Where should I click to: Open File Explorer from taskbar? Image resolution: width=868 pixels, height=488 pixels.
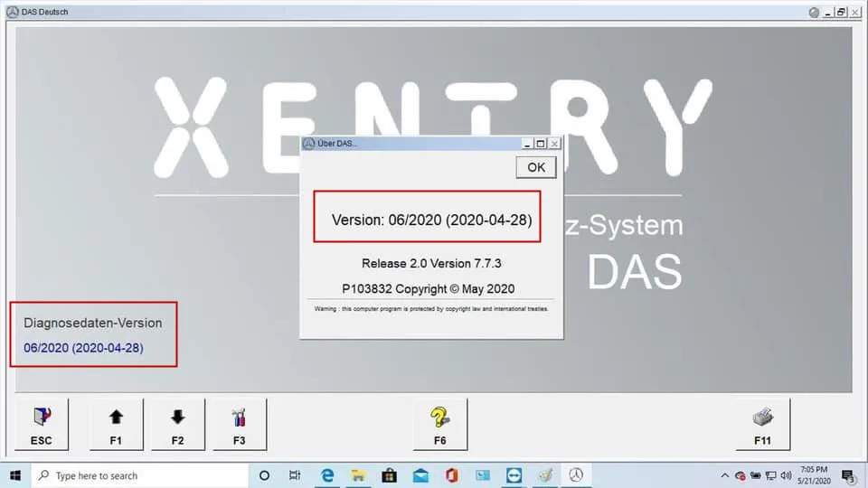click(358, 475)
